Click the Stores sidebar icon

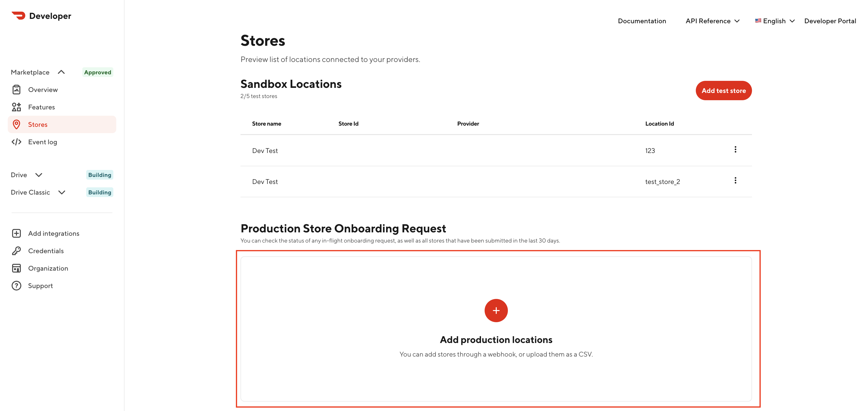[17, 124]
